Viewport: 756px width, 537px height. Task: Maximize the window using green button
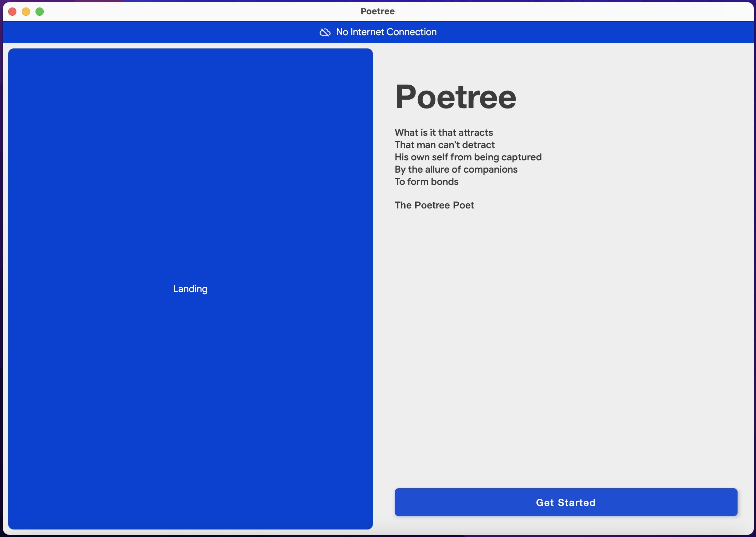[40, 12]
